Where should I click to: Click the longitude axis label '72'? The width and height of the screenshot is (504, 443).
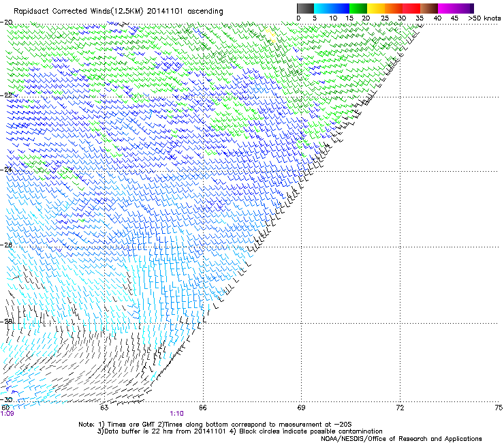[x=400, y=408]
